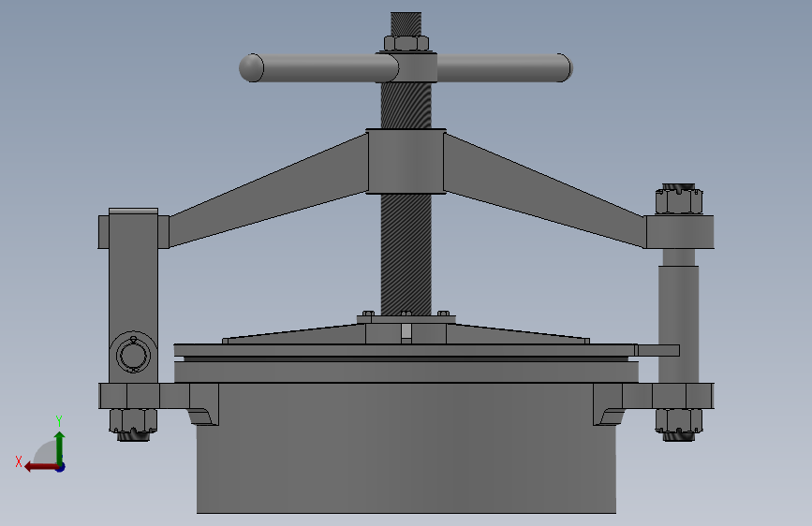The height and width of the screenshot is (526, 812).
Task: Select the hex nut above the T-handle
Action: (406, 43)
